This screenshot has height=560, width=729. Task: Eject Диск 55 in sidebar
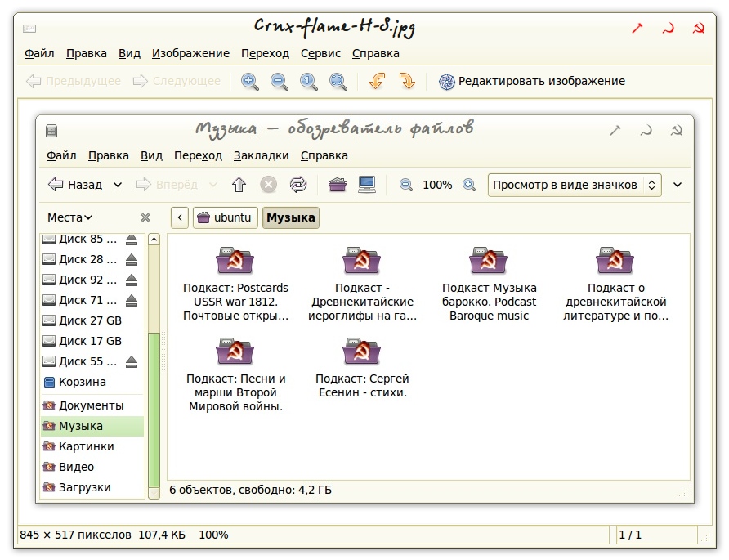click(x=132, y=362)
